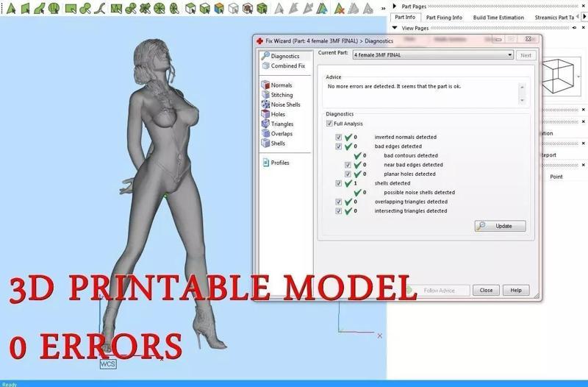This screenshot has width=588, height=387.
Task: Click the zigzag triangles-in-box marking icon
Action: 116,8
